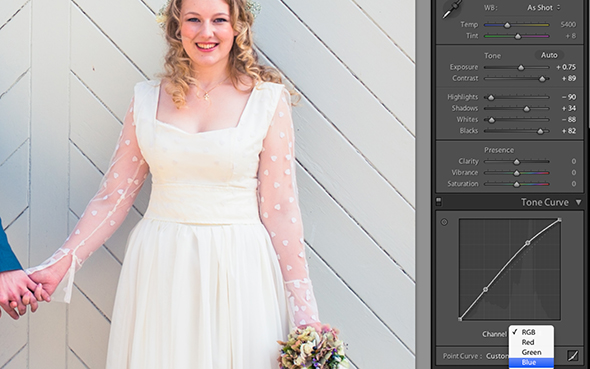The height and width of the screenshot is (369, 590).
Task: Click the Whites value -88
Action: (x=569, y=120)
